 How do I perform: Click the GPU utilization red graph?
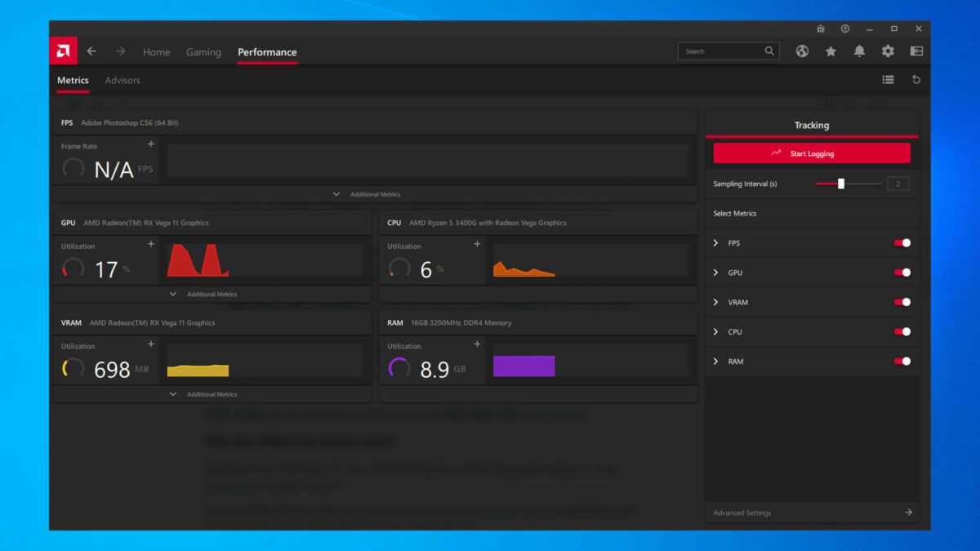pyautogui.click(x=265, y=260)
